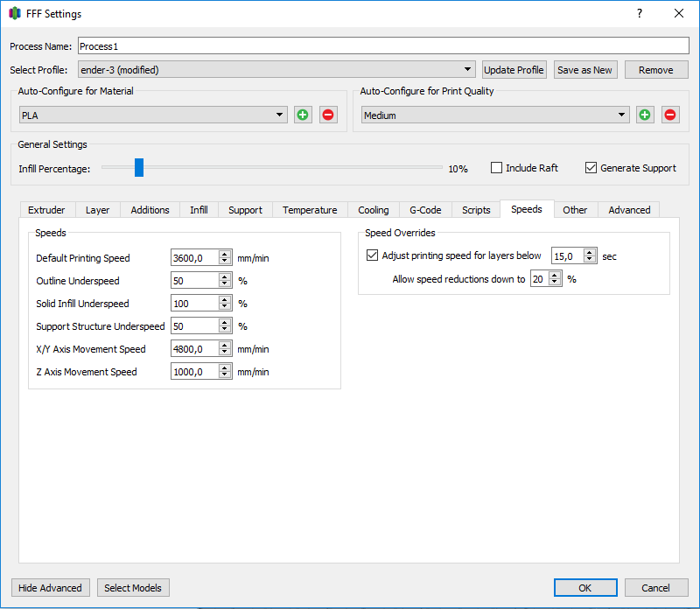Decrease layer time threshold seconds with down arrow

(x=590, y=259)
